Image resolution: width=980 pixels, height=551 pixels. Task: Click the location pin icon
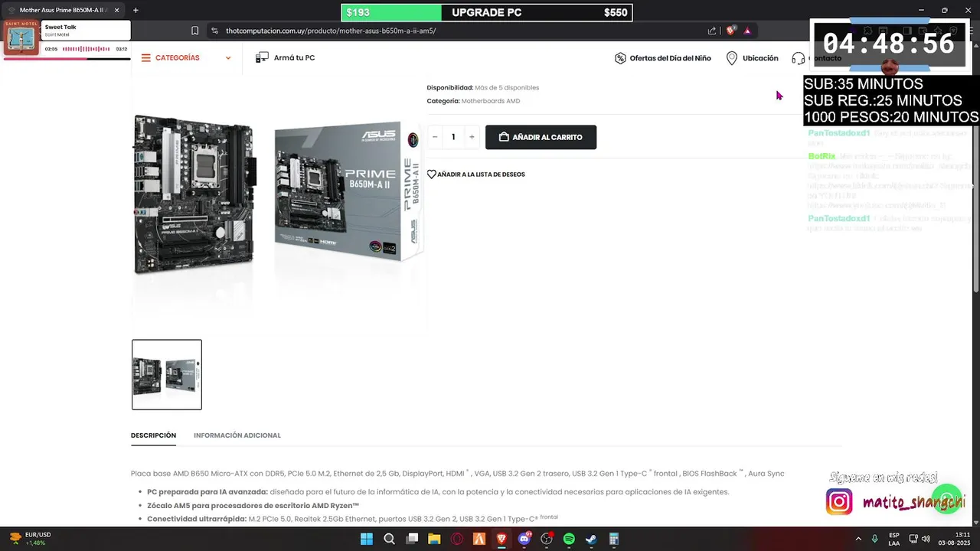click(732, 58)
